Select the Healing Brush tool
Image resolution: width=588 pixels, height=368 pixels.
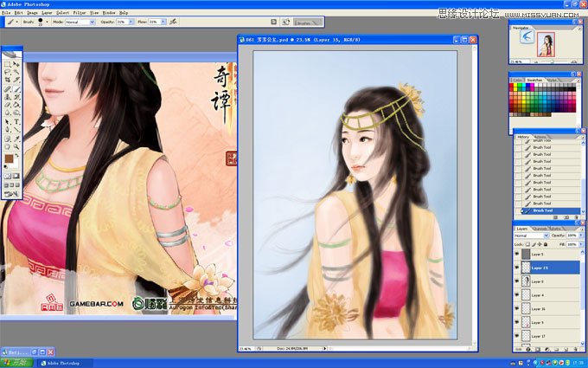[x=7, y=88]
